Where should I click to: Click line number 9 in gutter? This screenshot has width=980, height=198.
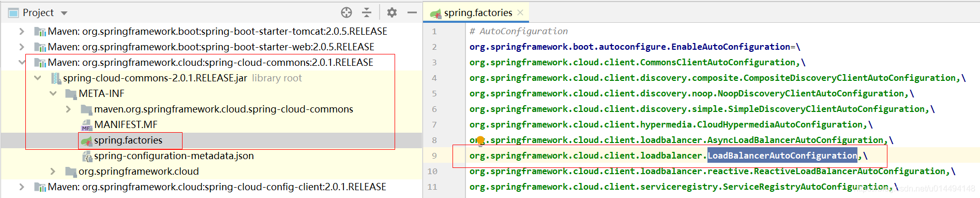click(x=434, y=156)
